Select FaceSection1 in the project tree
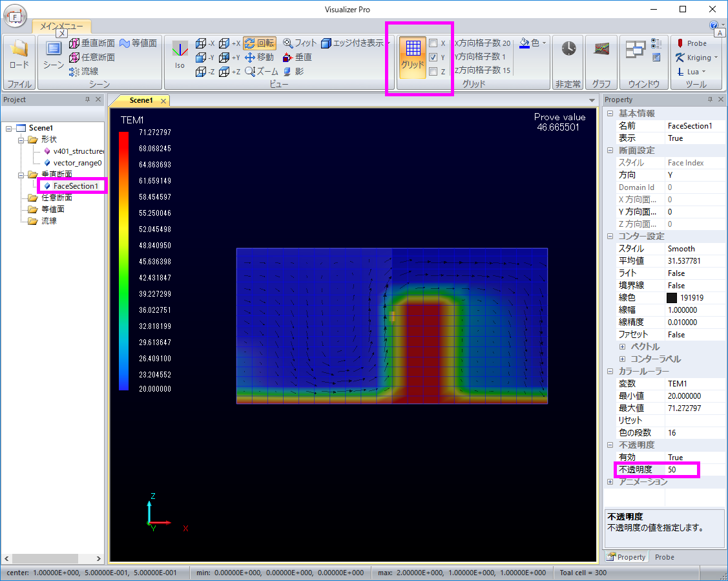Viewport: 728px width, 581px height. 75,186
